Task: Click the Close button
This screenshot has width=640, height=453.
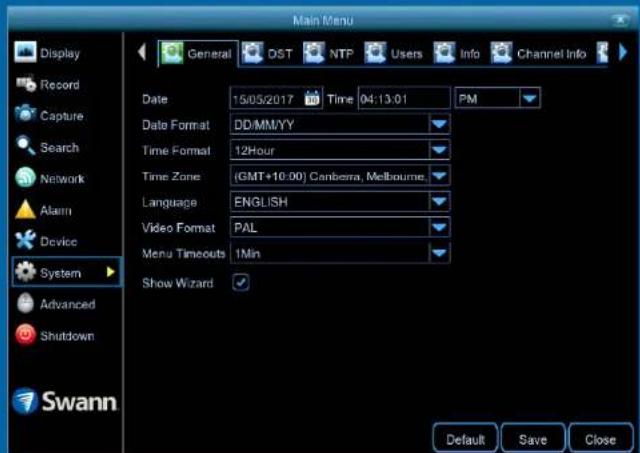Action: click(600, 439)
